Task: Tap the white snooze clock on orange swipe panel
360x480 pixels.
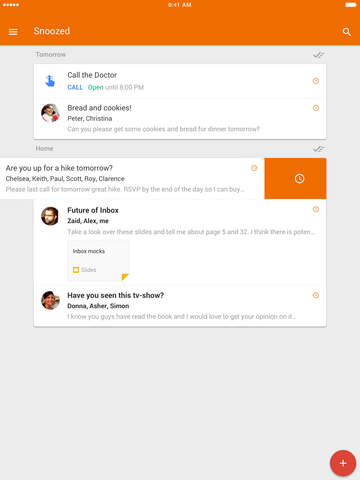Action: coord(299,179)
